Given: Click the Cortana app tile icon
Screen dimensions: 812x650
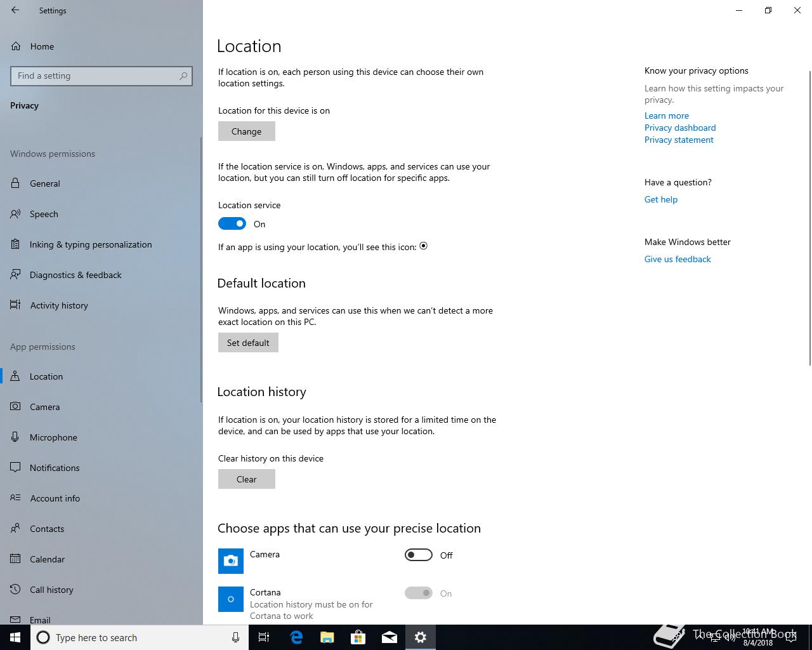Looking at the screenshot, I should point(231,599).
